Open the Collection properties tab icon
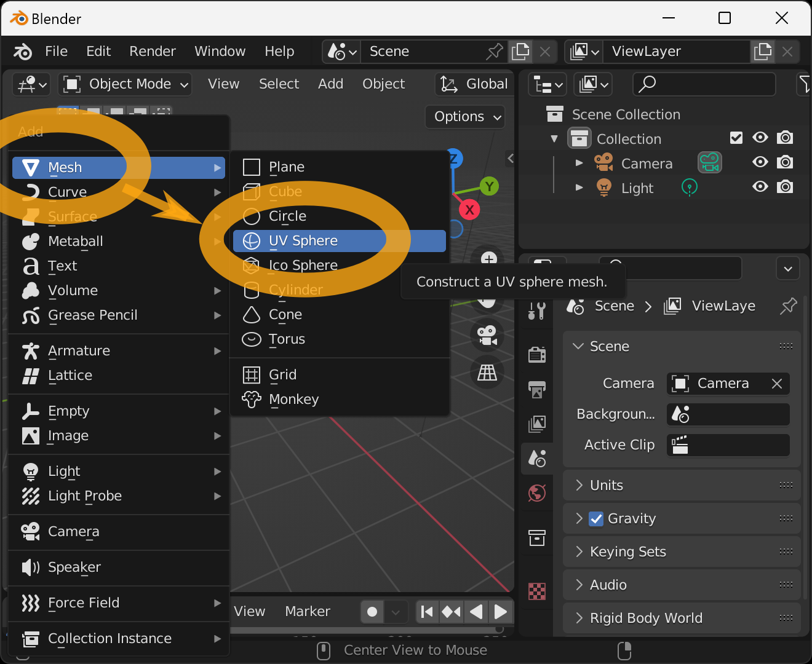Image resolution: width=812 pixels, height=664 pixels. tap(537, 538)
